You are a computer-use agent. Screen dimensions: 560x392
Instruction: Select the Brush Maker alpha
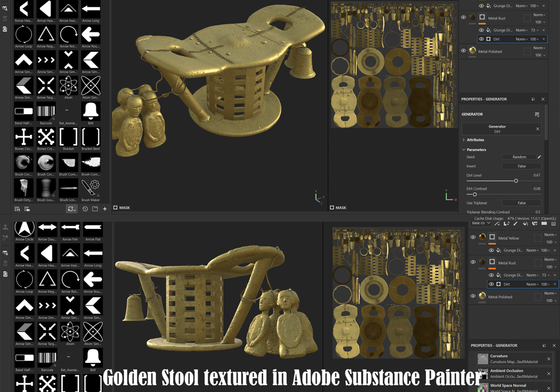tap(91, 188)
